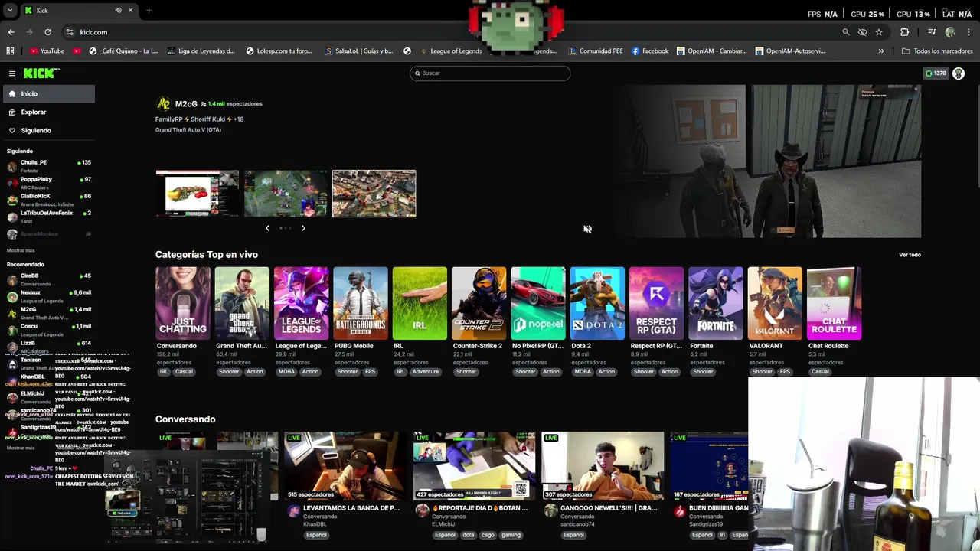Screen dimensions: 980x551
Task: Open the browser extensions puzzle icon
Action: click(905, 32)
